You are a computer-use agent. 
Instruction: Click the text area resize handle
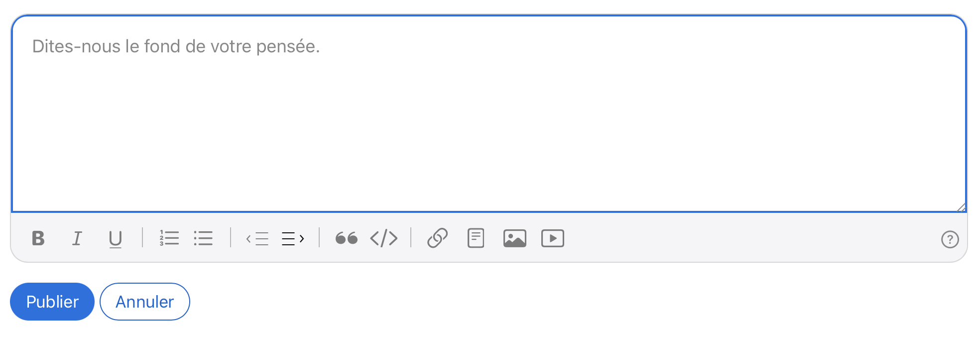962,207
